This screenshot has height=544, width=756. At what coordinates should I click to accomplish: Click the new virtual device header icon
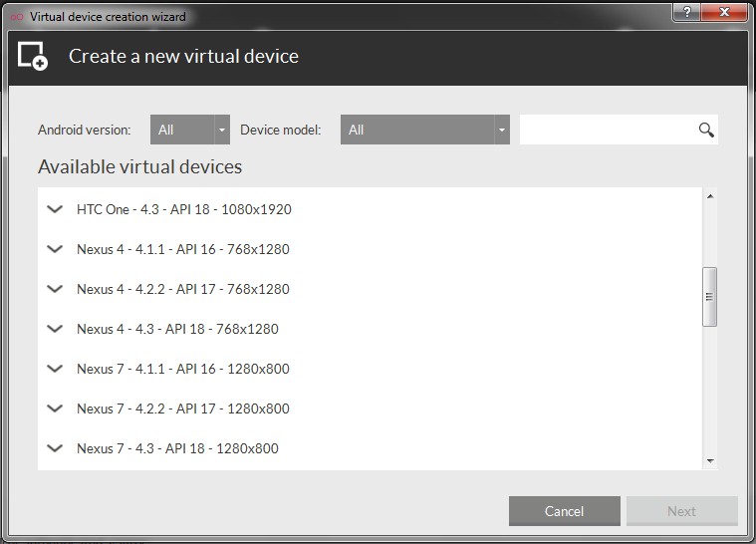pos(33,56)
